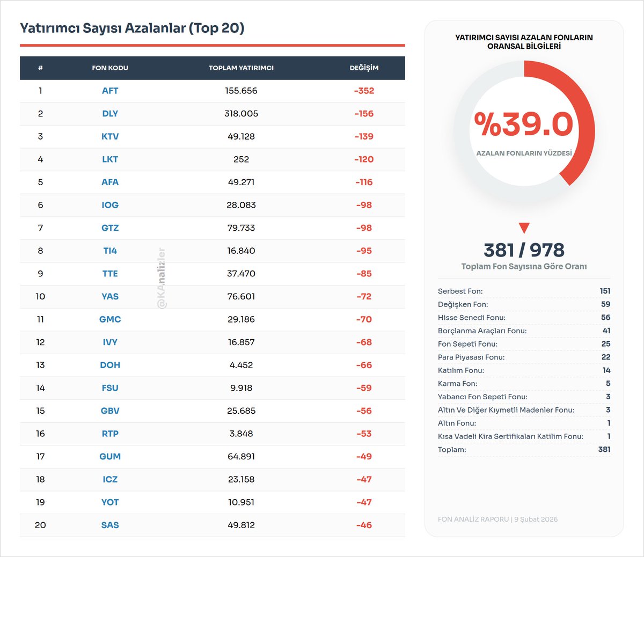Click the FON KODU column header
Image resolution: width=644 pixels, height=644 pixels.
pyautogui.click(x=110, y=68)
